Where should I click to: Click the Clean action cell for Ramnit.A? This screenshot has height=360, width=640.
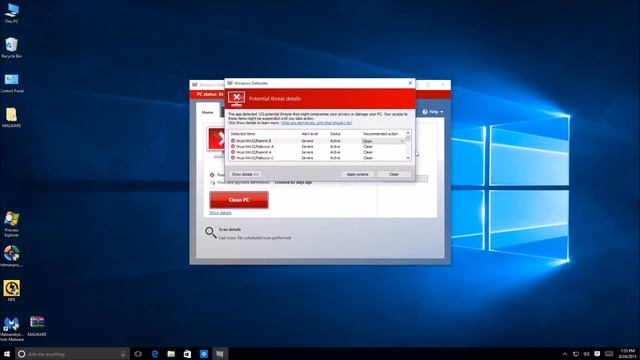click(368, 152)
